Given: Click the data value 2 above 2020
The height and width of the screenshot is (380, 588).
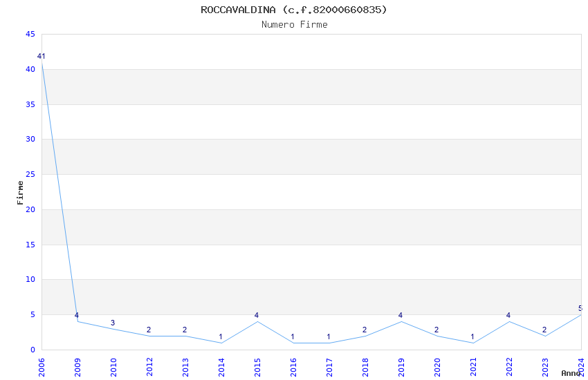Looking at the screenshot, I should (437, 330).
